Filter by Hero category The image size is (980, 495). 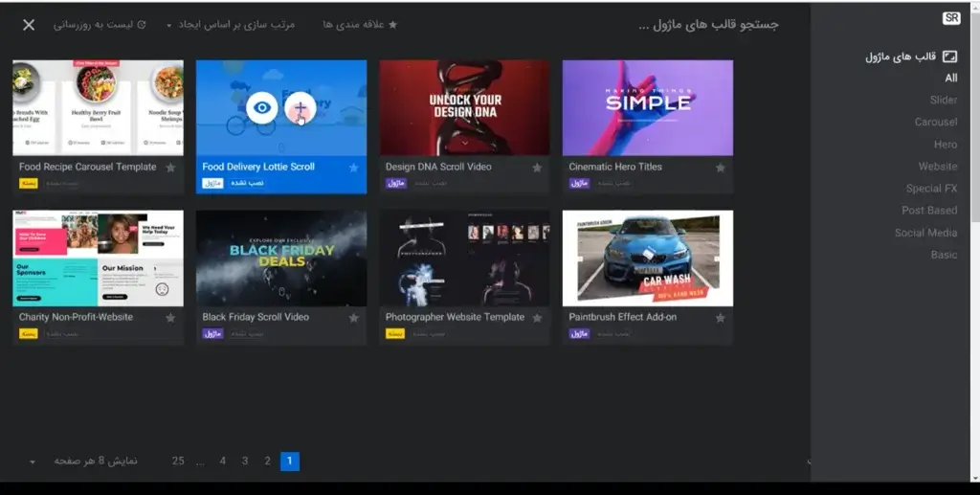click(x=946, y=145)
